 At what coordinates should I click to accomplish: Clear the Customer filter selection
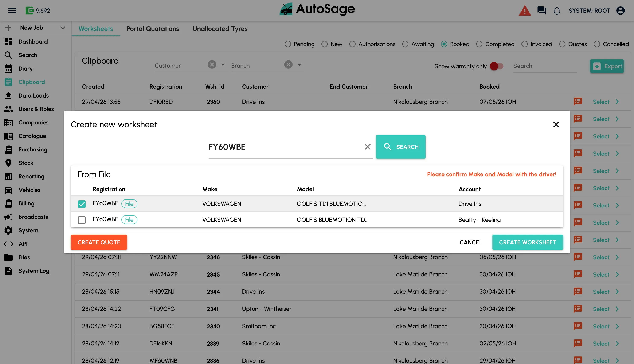click(x=212, y=64)
